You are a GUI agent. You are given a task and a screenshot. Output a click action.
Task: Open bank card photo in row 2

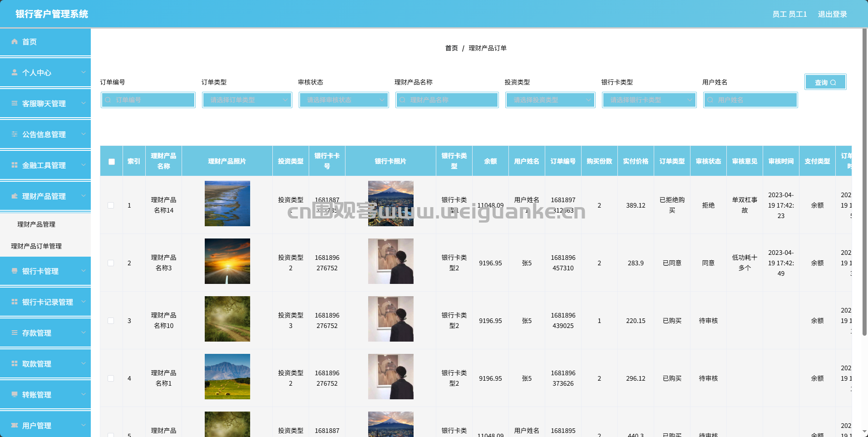pyautogui.click(x=391, y=261)
